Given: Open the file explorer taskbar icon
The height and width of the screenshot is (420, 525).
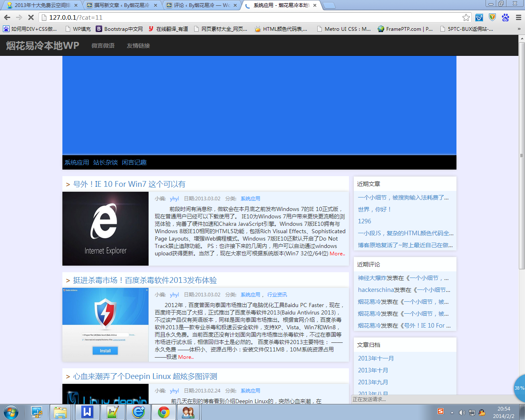Looking at the screenshot, I should coord(60,412).
